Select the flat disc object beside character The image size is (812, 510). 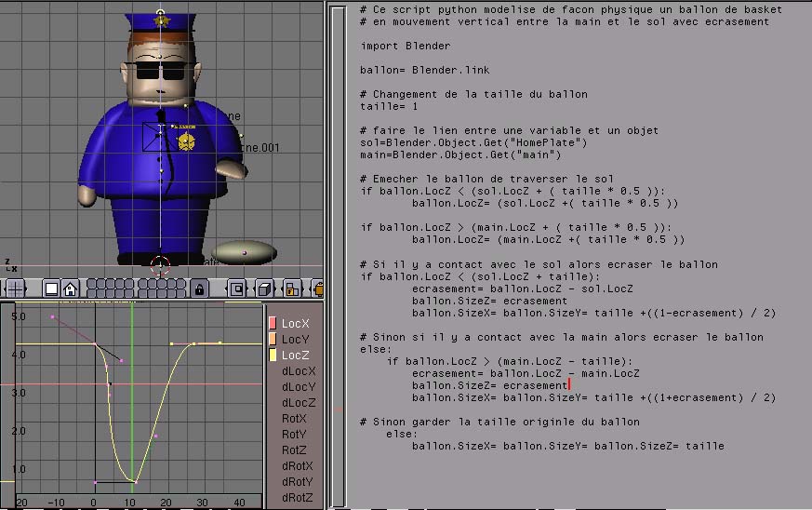click(244, 252)
